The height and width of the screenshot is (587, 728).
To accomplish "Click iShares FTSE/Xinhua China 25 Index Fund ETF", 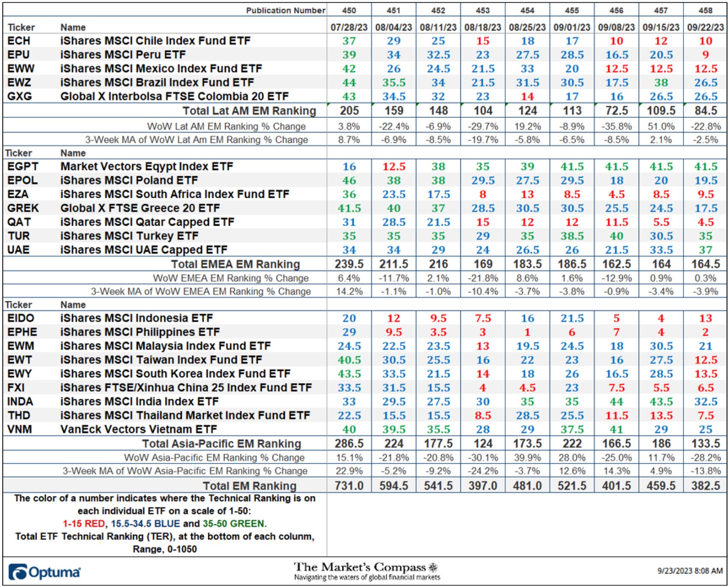I will point(186,387).
